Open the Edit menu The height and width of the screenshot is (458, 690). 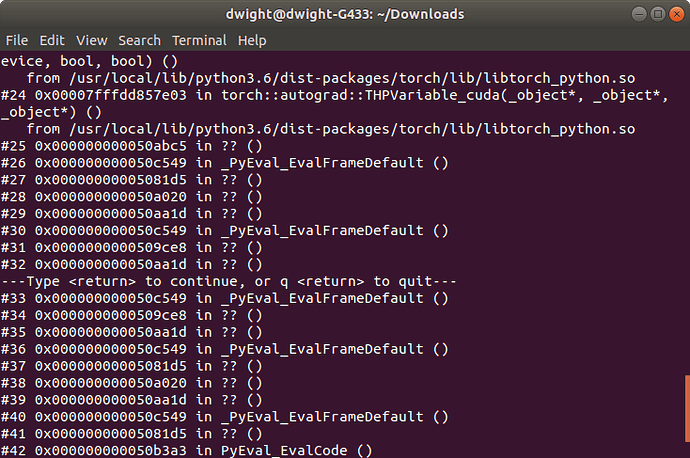click(52, 40)
